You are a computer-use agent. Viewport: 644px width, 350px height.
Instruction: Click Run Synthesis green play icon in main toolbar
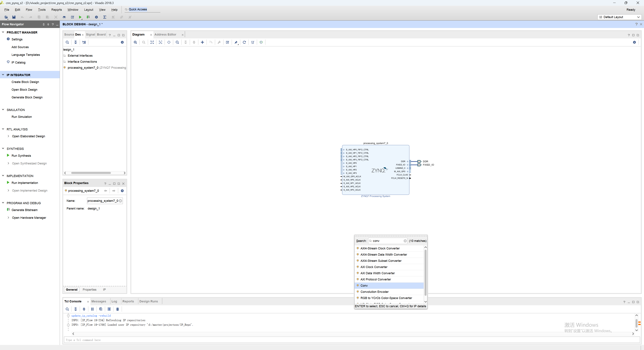pos(80,17)
